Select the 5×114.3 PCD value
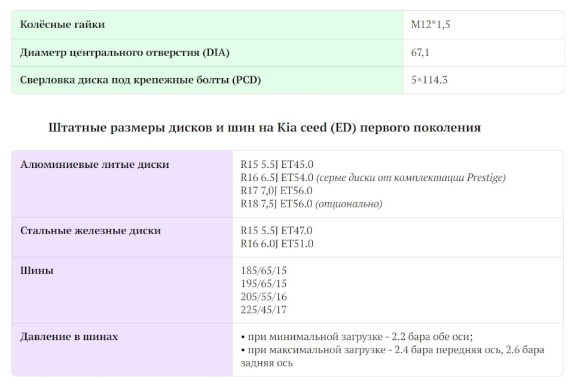This screenshot has height=392, width=574. [x=429, y=80]
